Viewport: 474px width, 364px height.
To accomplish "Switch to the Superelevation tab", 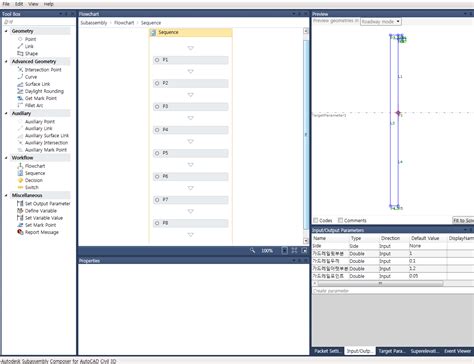I will pyautogui.click(x=424, y=351).
